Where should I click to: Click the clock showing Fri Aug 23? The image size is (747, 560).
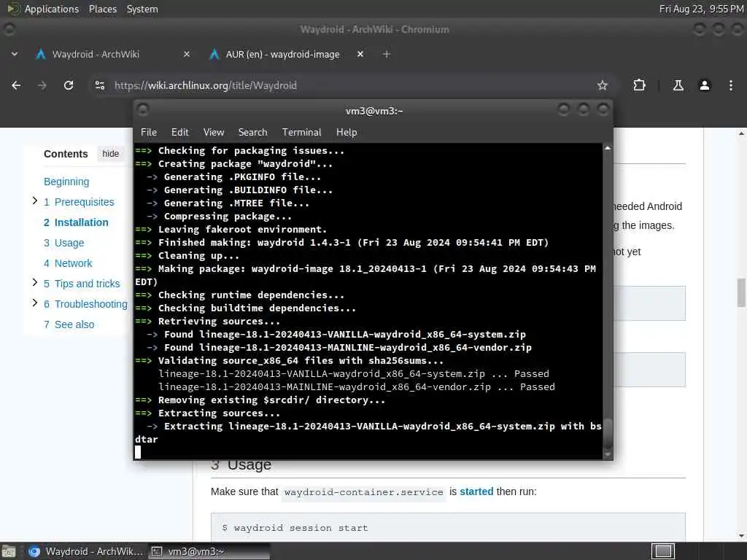pyautogui.click(x=701, y=9)
